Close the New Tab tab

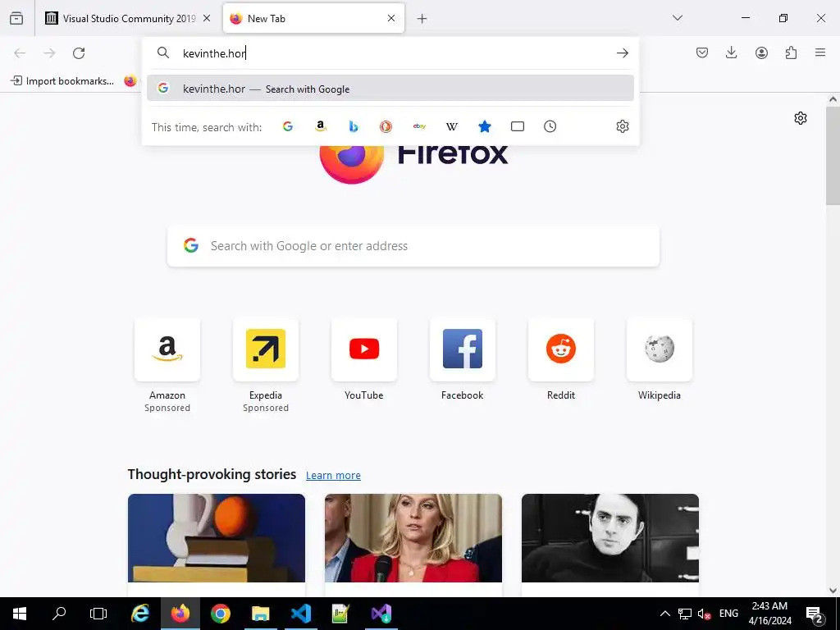tap(391, 18)
